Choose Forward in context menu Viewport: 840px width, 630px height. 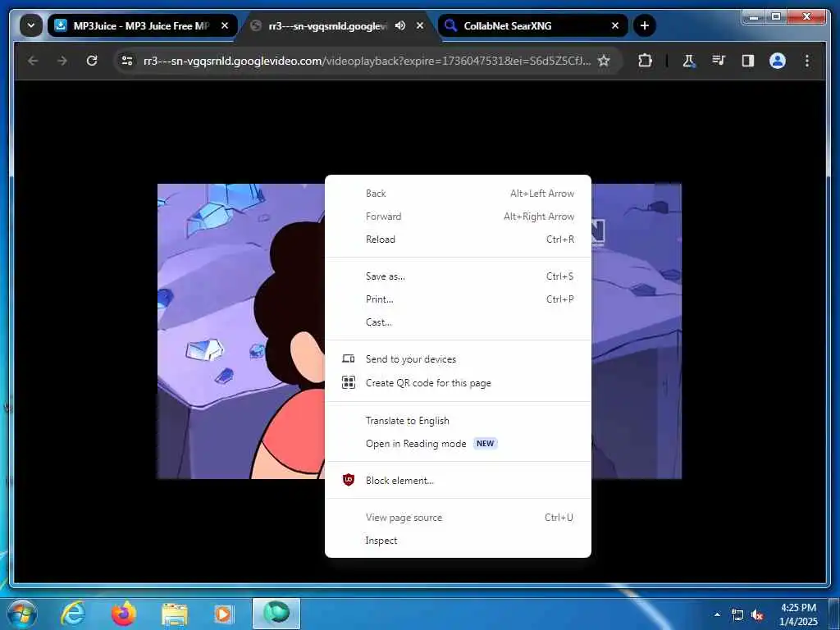coord(458,217)
